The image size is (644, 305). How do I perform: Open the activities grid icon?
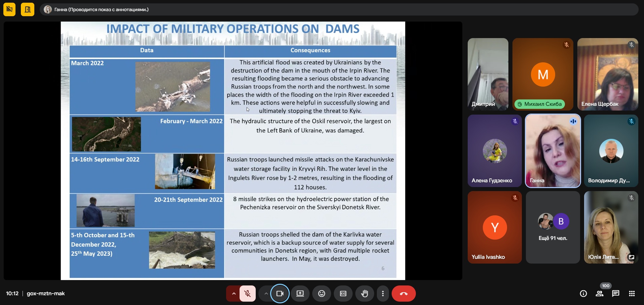click(632, 294)
